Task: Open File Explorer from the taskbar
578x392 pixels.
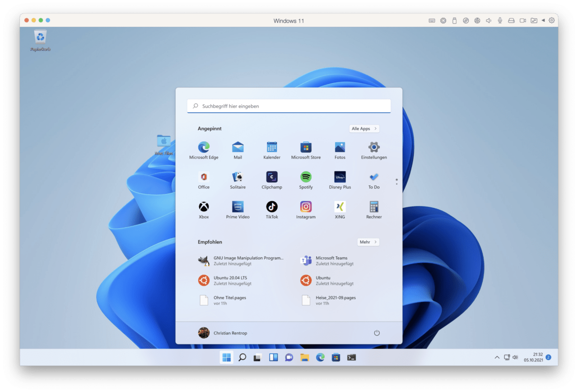Action: (x=304, y=357)
